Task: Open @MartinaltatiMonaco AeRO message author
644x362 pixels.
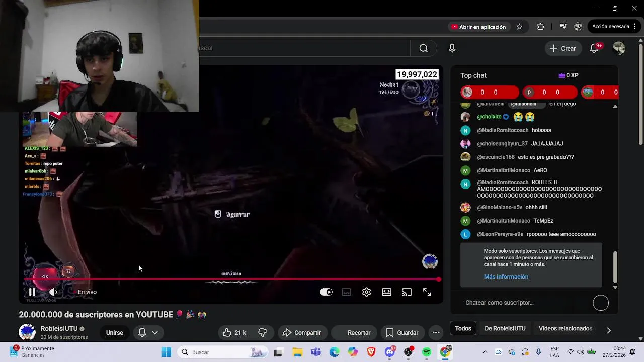Action: [504, 170]
